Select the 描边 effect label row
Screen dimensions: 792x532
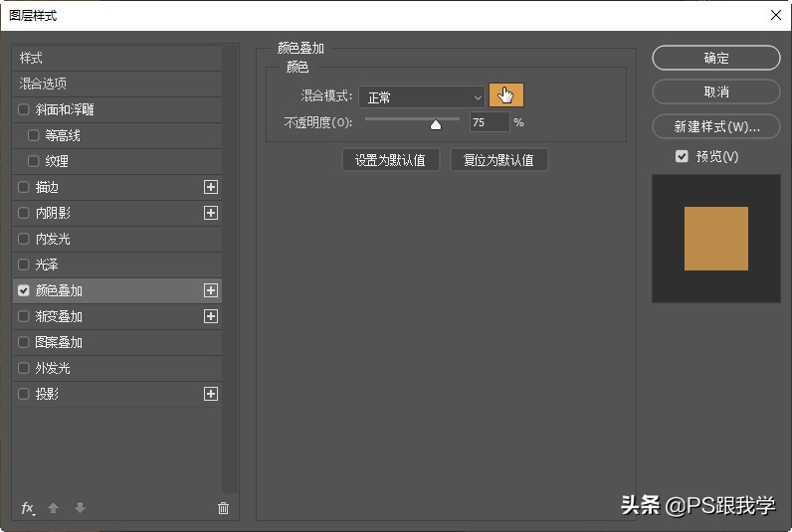coord(116,187)
